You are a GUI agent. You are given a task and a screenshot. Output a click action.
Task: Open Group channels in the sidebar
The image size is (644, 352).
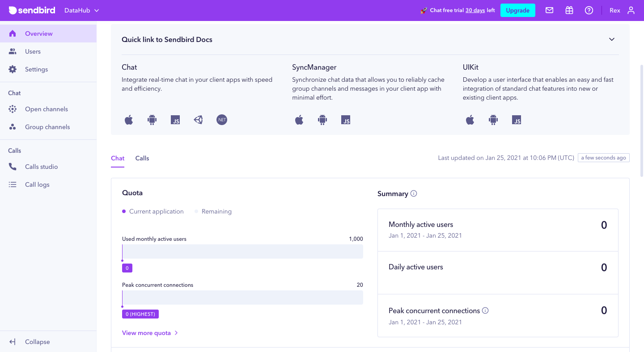click(x=48, y=127)
